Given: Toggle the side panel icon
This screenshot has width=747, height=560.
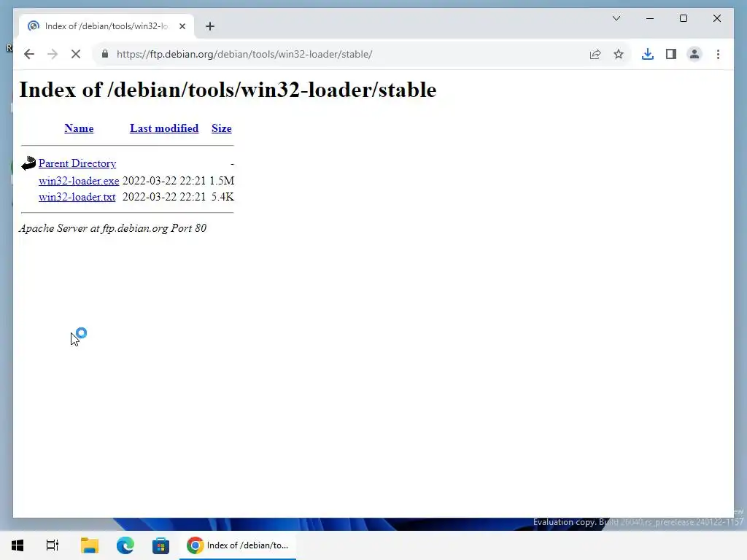Looking at the screenshot, I should coord(671,54).
